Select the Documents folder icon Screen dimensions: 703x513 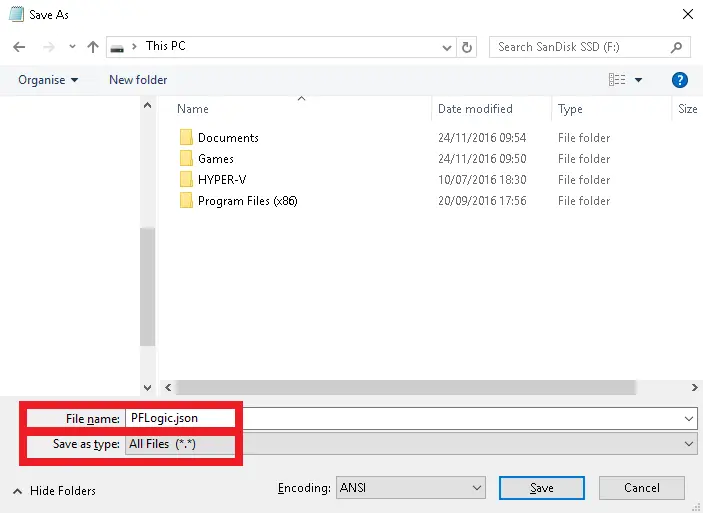[x=185, y=138]
